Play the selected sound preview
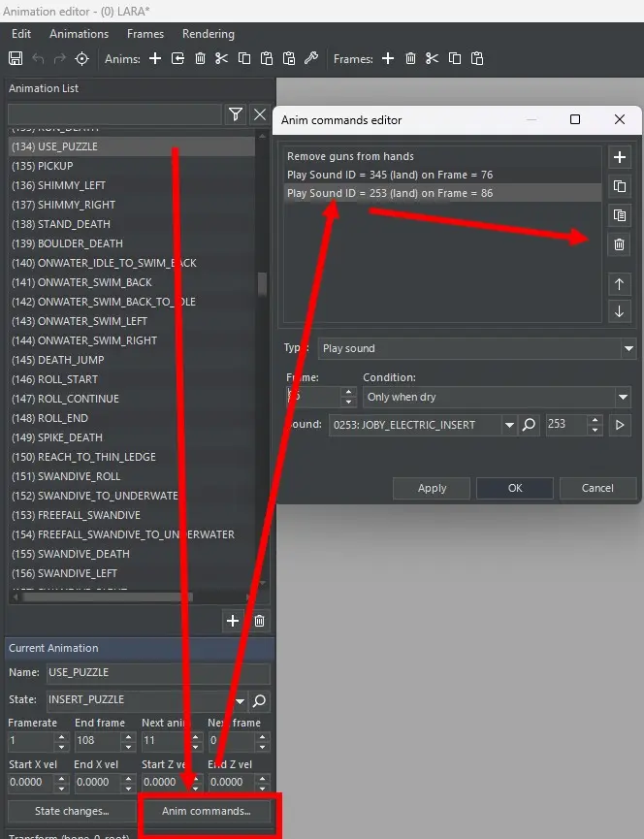The image size is (644, 839). coord(620,425)
